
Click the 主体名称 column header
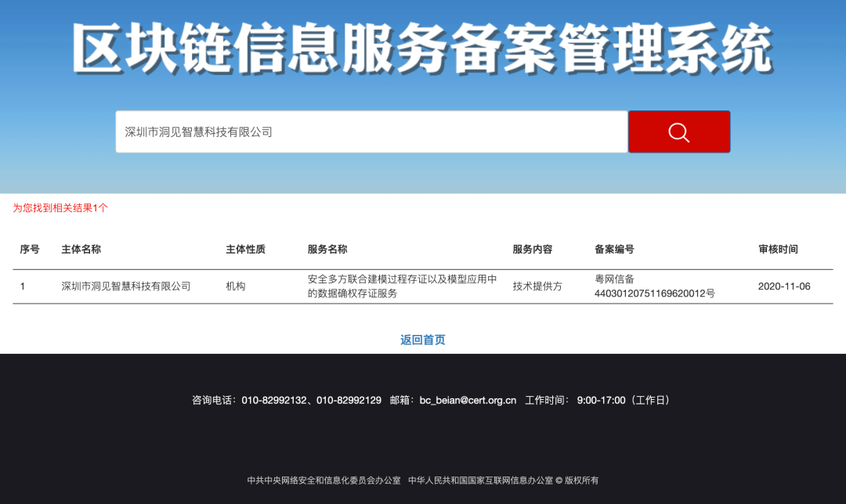[81, 249]
